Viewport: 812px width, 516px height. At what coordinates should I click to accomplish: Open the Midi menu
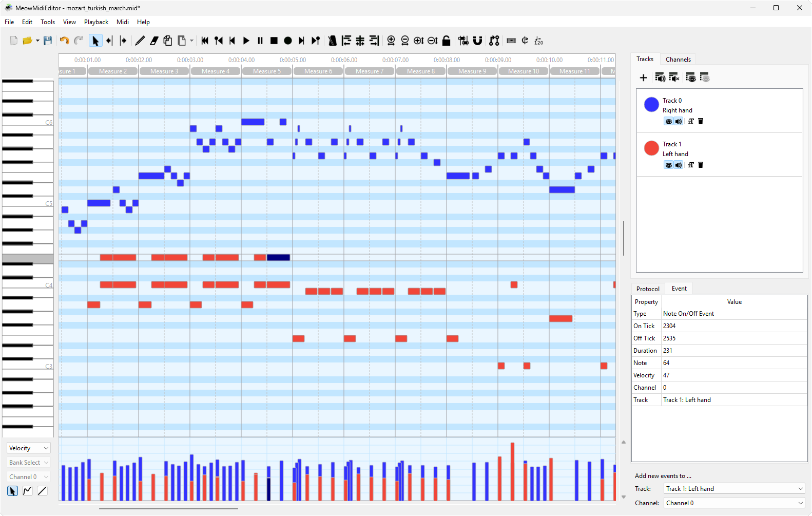[x=123, y=22]
